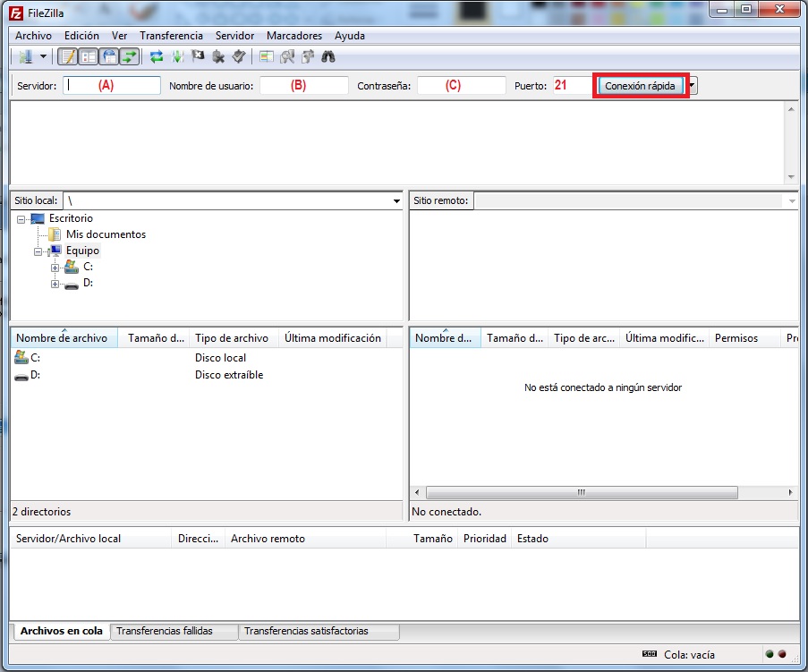Toggle the remote directory tree view
The width and height of the screenshot is (808, 672).
109,56
